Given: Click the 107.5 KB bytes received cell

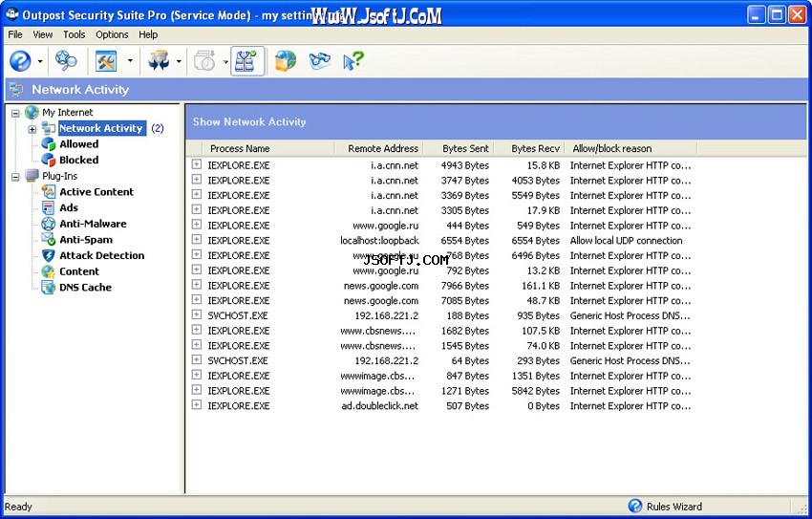Looking at the screenshot, I should point(540,331).
